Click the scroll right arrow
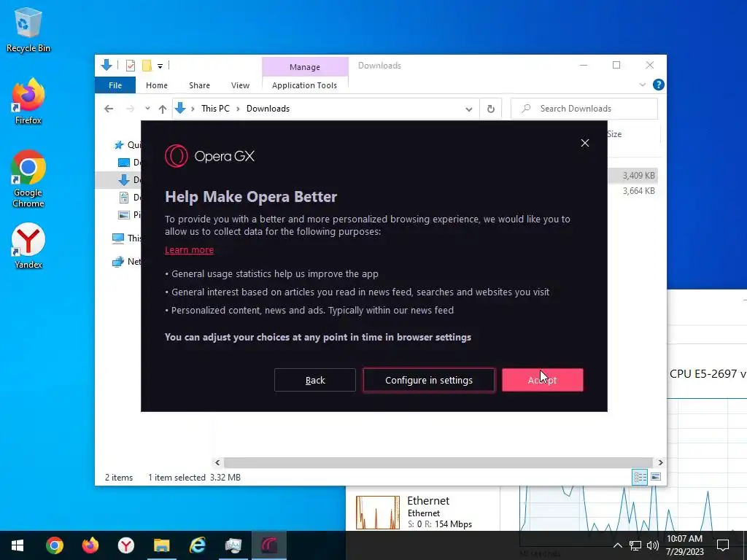 click(660, 462)
